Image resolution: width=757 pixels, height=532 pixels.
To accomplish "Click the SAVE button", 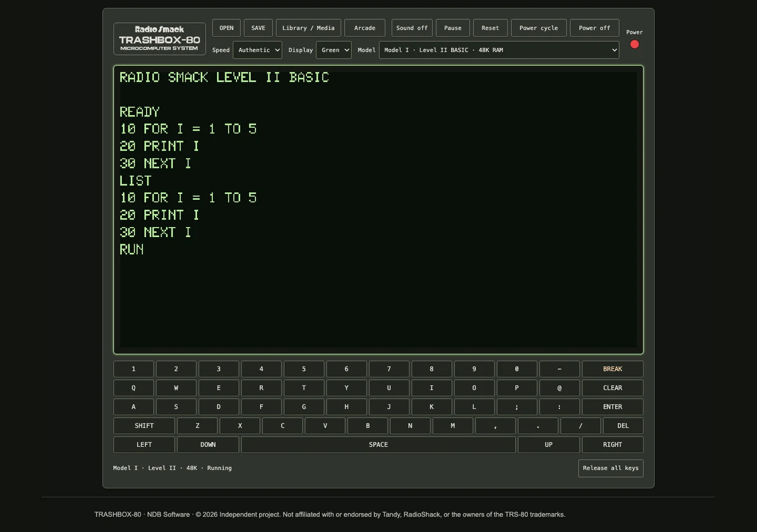I will point(258,28).
